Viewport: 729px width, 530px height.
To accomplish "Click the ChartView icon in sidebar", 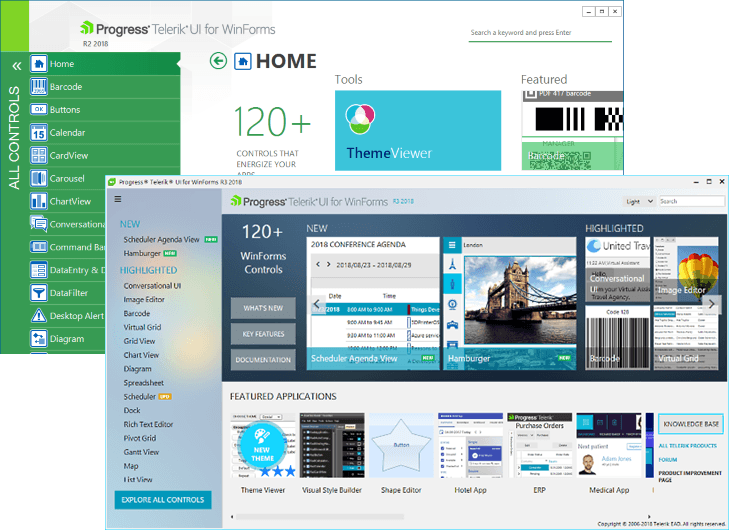I will (39, 201).
